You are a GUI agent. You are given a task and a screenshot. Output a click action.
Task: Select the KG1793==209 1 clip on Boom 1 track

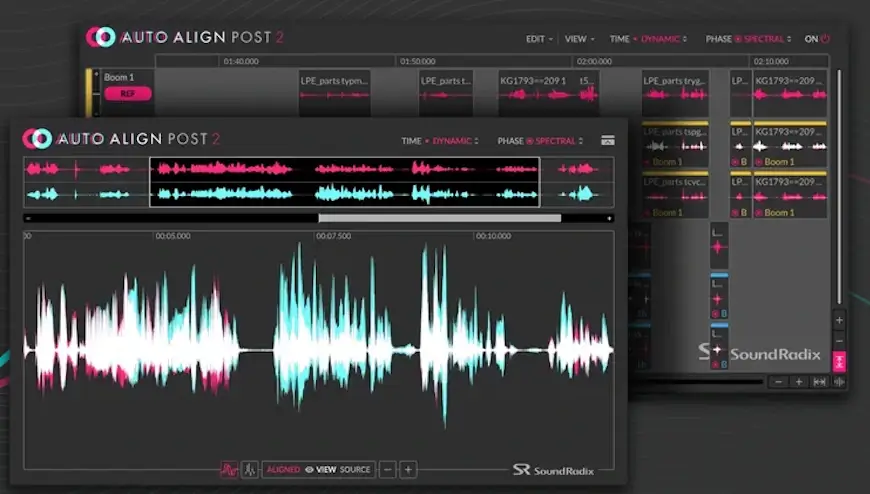pyautogui.click(x=548, y=92)
